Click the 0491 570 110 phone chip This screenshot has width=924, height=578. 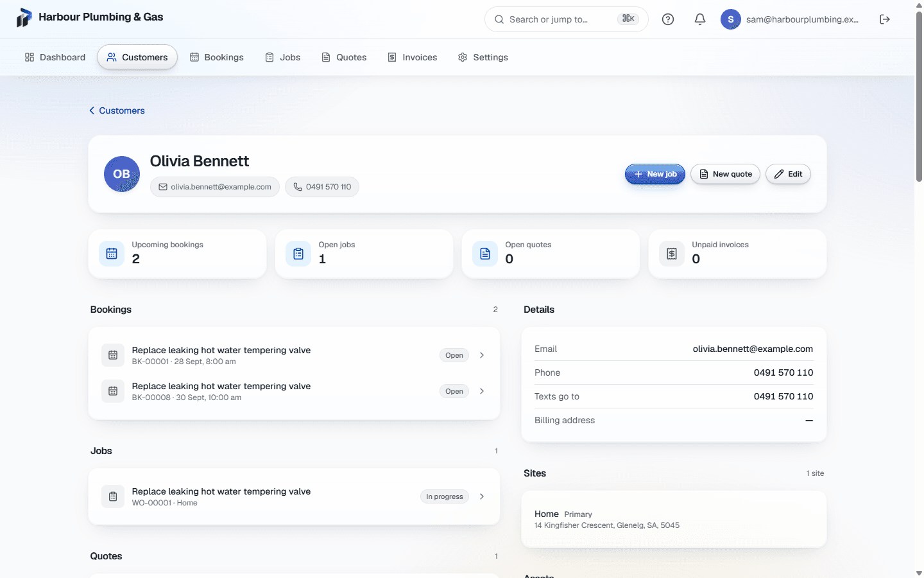coord(322,187)
